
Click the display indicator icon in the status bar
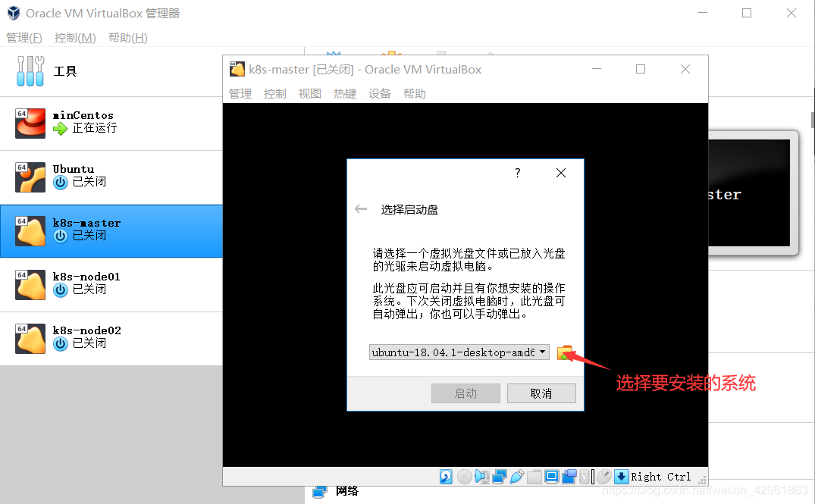(x=551, y=477)
